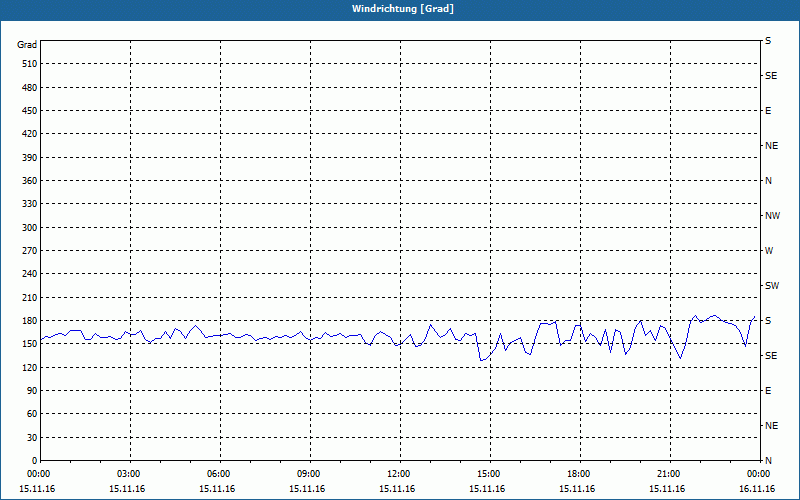Select the 240 axis value
Screen dimensions: 800x500
(30, 274)
